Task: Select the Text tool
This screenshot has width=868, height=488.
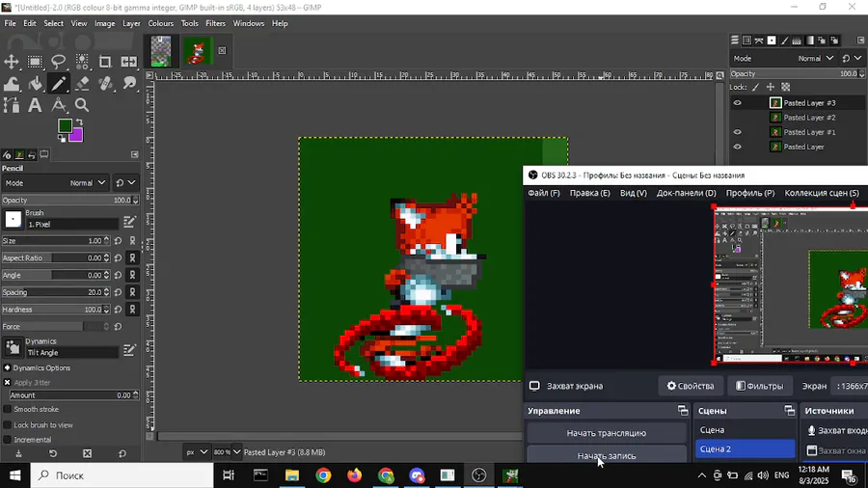Action: pos(35,105)
